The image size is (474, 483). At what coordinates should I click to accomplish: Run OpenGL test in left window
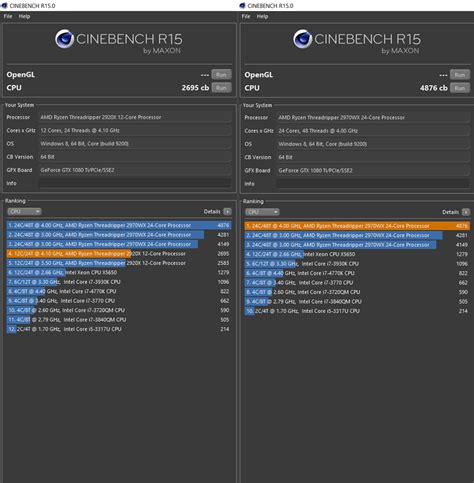point(221,74)
